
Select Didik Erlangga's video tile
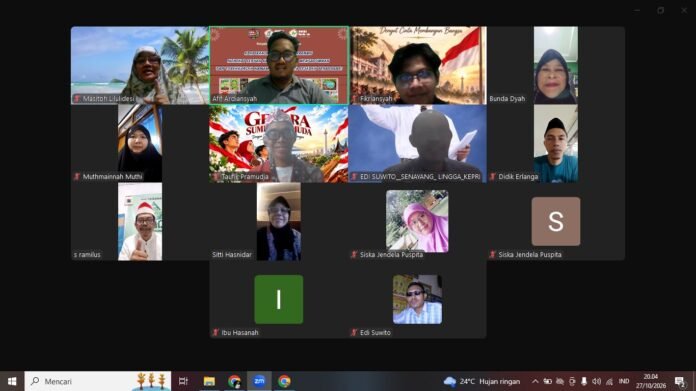coord(556,143)
